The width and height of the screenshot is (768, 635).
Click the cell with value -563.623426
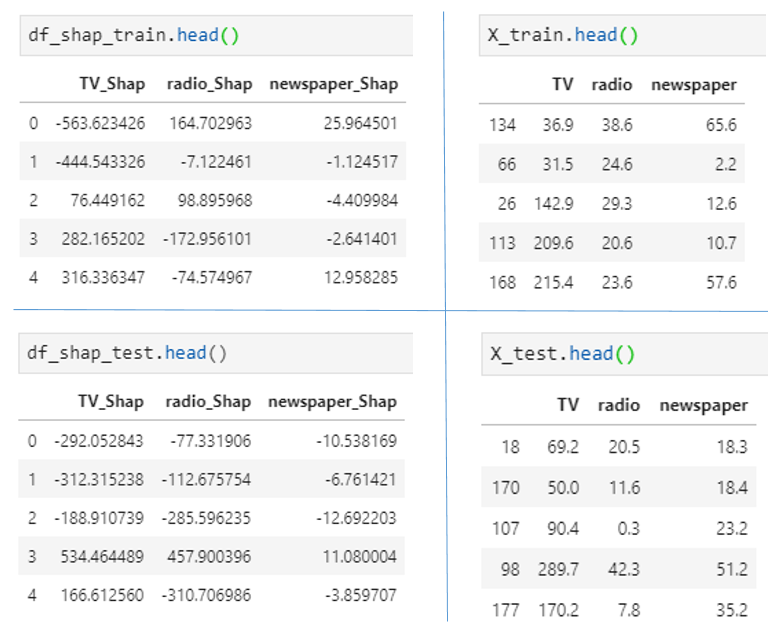(x=100, y=124)
